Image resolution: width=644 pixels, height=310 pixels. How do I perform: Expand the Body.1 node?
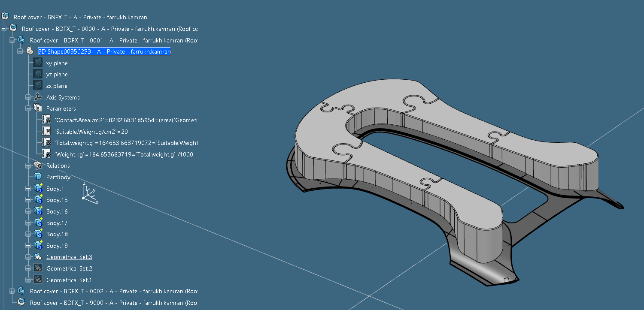point(28,189)
